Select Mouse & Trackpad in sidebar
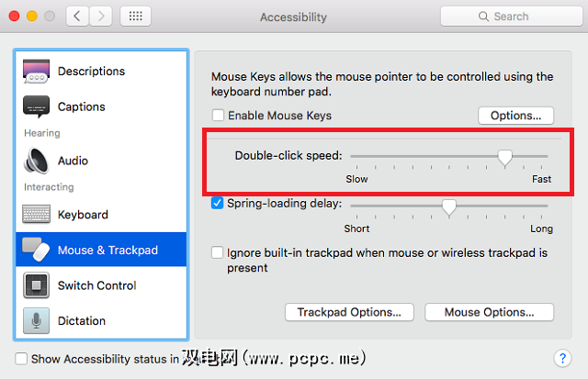This screenshot has height=379, width=588. pyautogui.click(x=101, y=250)
